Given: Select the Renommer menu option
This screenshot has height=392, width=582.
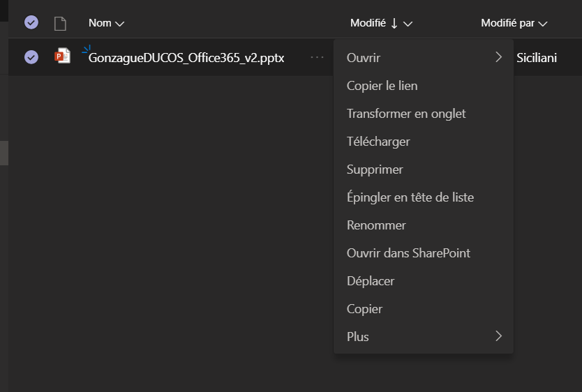Looking at the screenshot, I should coord(376,225).
